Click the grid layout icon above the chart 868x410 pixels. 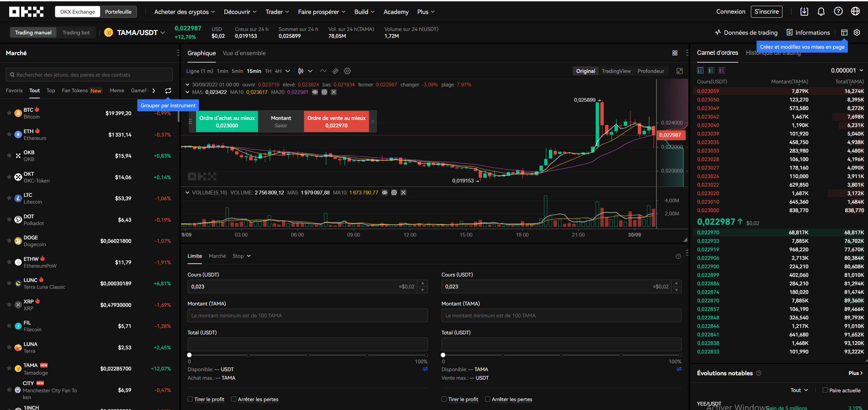point(675,53)
